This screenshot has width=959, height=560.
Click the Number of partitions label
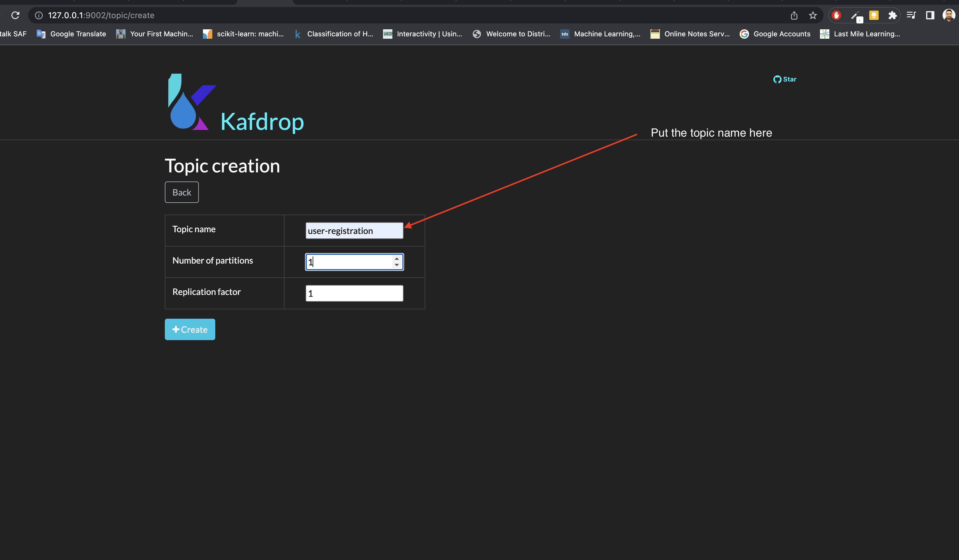[x=212, y=260]
